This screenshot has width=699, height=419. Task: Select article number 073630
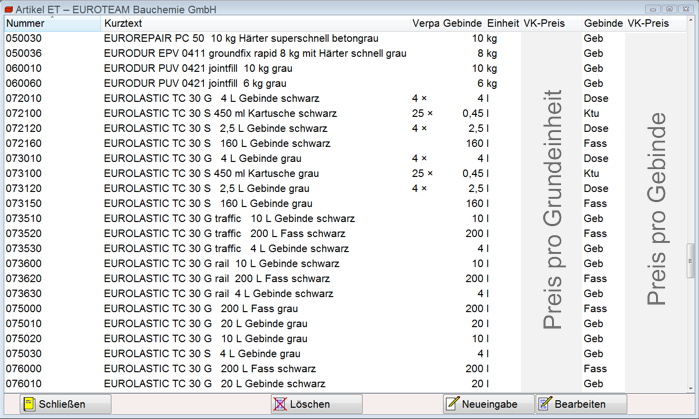24,294
